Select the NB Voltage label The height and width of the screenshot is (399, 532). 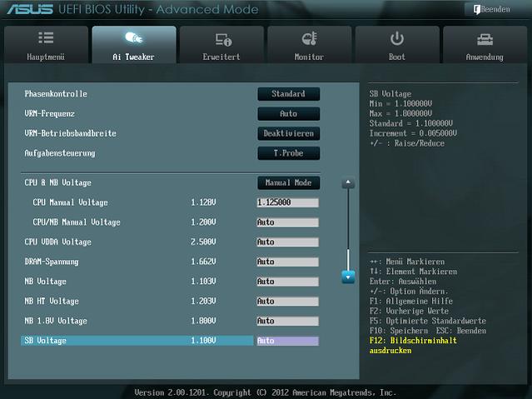click(46, 282)
